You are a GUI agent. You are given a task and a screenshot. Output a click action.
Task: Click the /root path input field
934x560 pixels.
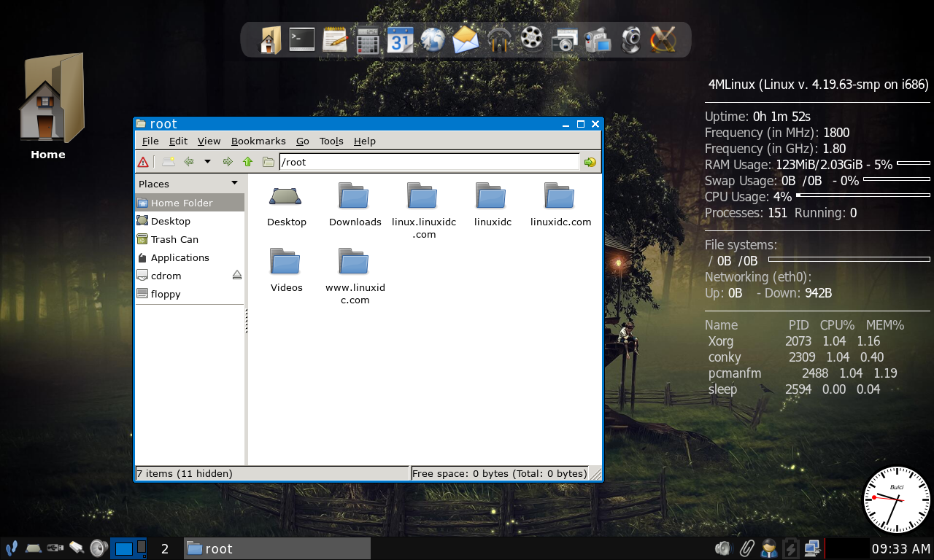[429, 162]
